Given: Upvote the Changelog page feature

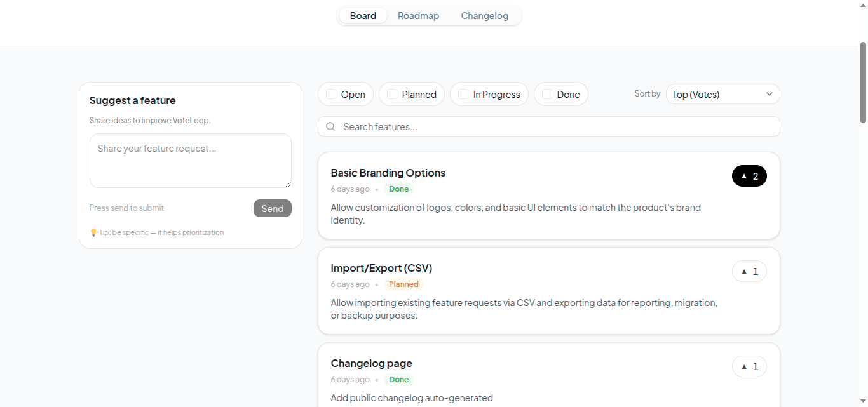Looking at the screenshot, I should click(749, 366).
